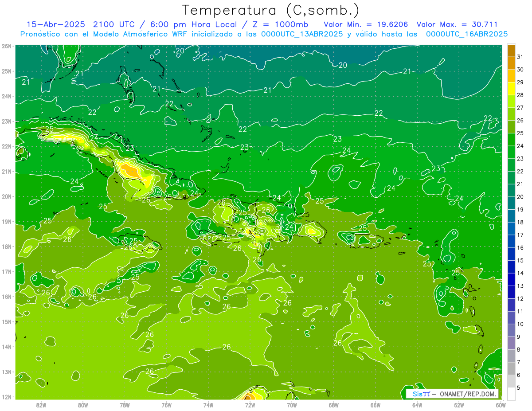Click the title "Temperatura (C,somb.)"
Viewport: 532px width, 411px height.
point(271,10)
